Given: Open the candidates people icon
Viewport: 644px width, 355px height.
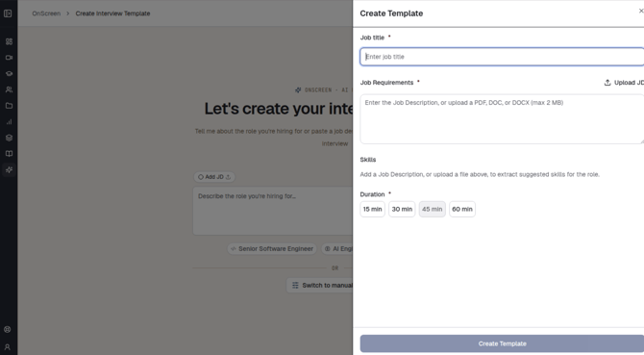Looking at the screenshot, I should click(9, 89).
